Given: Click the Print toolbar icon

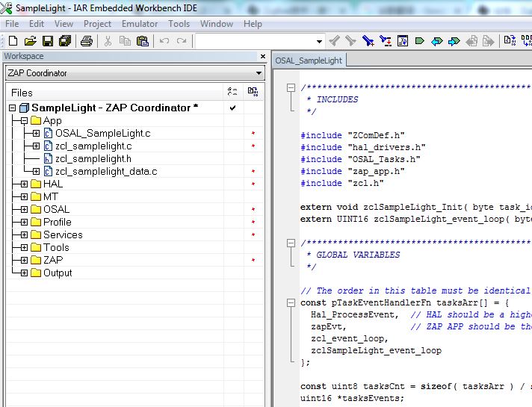Looking at the screenshot, I should pos(87,41).
